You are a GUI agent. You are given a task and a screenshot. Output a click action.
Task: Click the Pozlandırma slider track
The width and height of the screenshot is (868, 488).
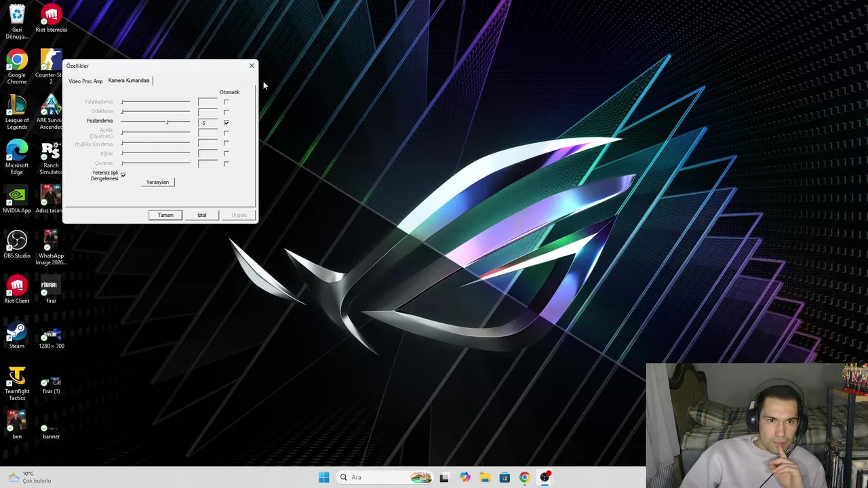(155, 122)
